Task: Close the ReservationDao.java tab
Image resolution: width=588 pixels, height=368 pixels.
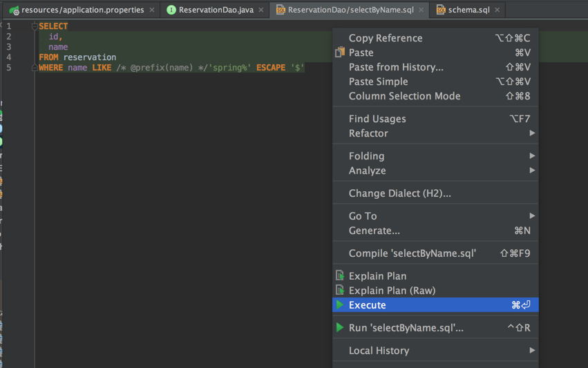Action: click(x=261, y=10)
